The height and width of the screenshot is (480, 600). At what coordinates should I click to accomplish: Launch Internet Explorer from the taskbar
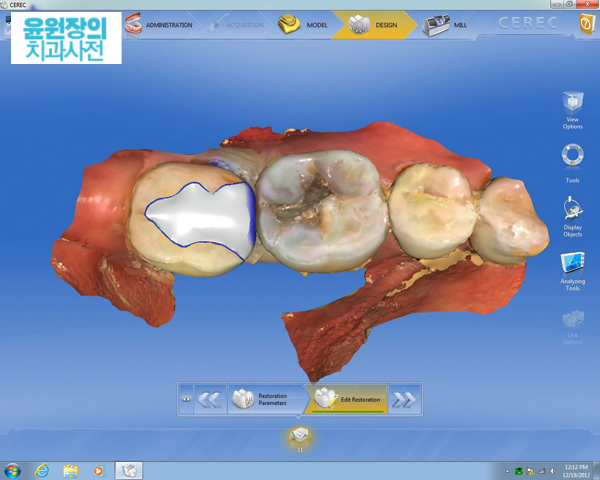[x=42, y=470]
